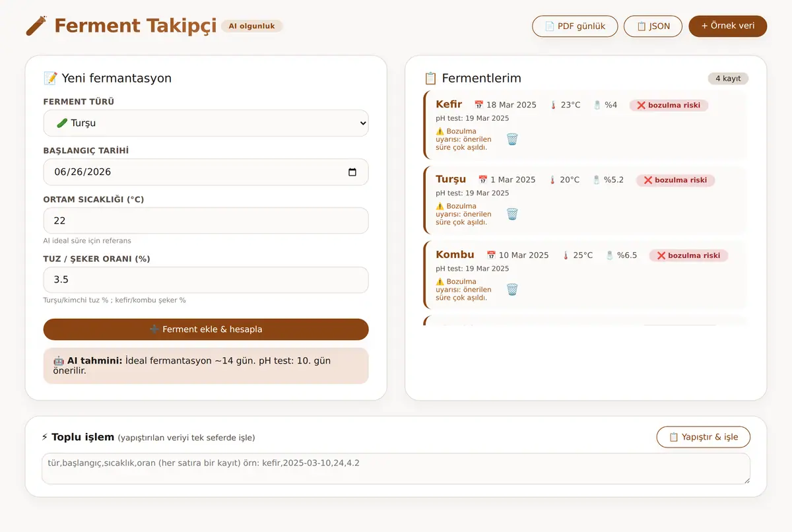This screenshot has height=532, width=792.
Task: Click the Yeni fermantasyon heading
Action: click(108, 78)
